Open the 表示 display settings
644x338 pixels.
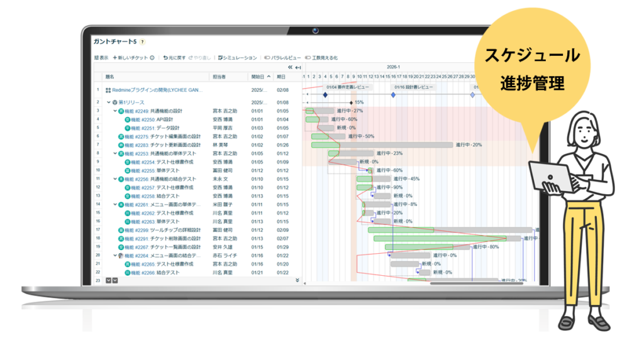(101, 58)
